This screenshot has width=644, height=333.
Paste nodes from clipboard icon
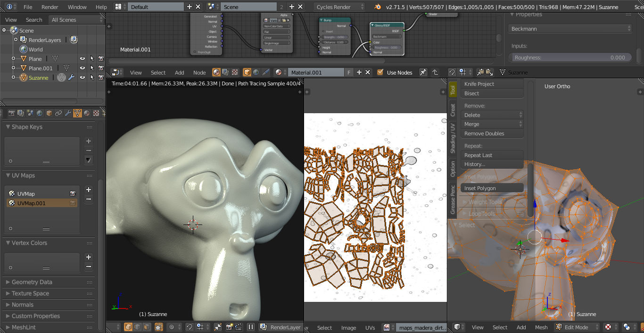(x=488, y=72)
